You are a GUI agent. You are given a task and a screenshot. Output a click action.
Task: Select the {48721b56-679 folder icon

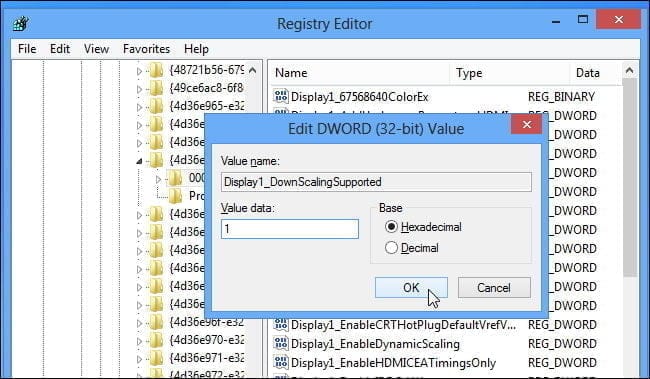click(156, 70)
